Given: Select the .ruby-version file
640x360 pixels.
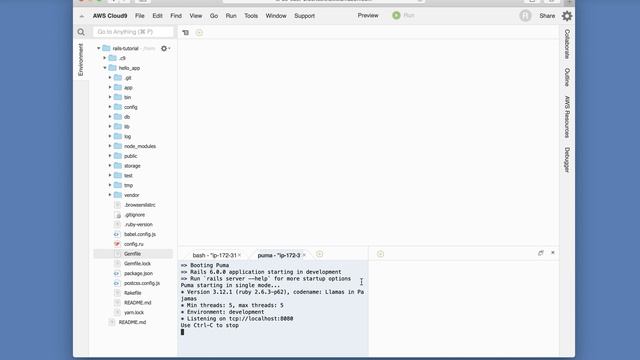Looking at the screenshot, I should pyautogui.click(x=138, y=224).
